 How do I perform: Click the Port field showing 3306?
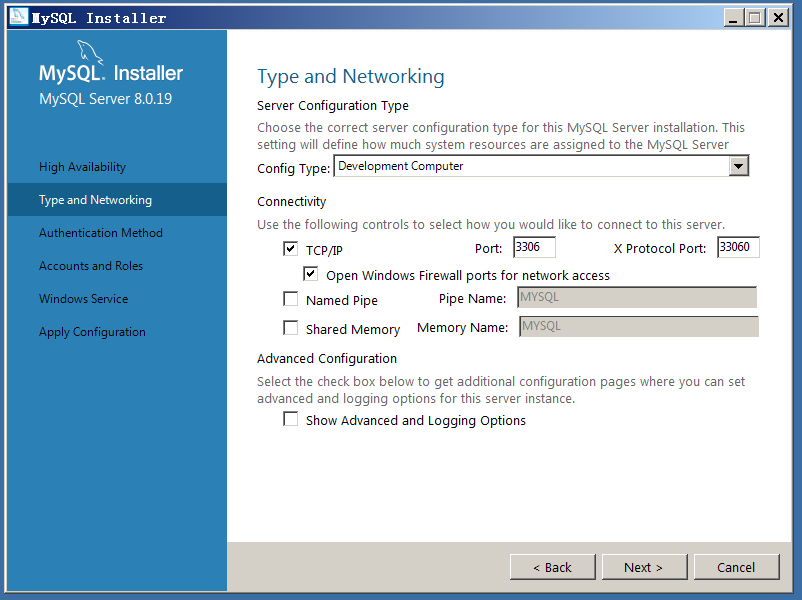(534, 247)
